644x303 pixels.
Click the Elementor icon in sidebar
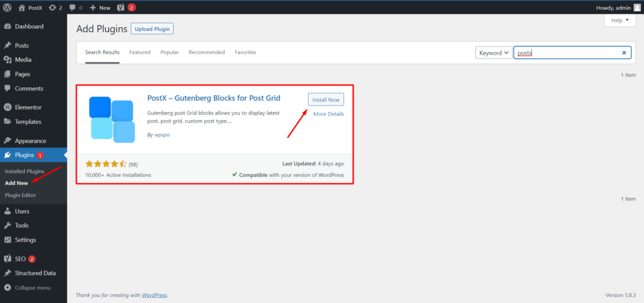pyautogui.click(x=8, y=107)
